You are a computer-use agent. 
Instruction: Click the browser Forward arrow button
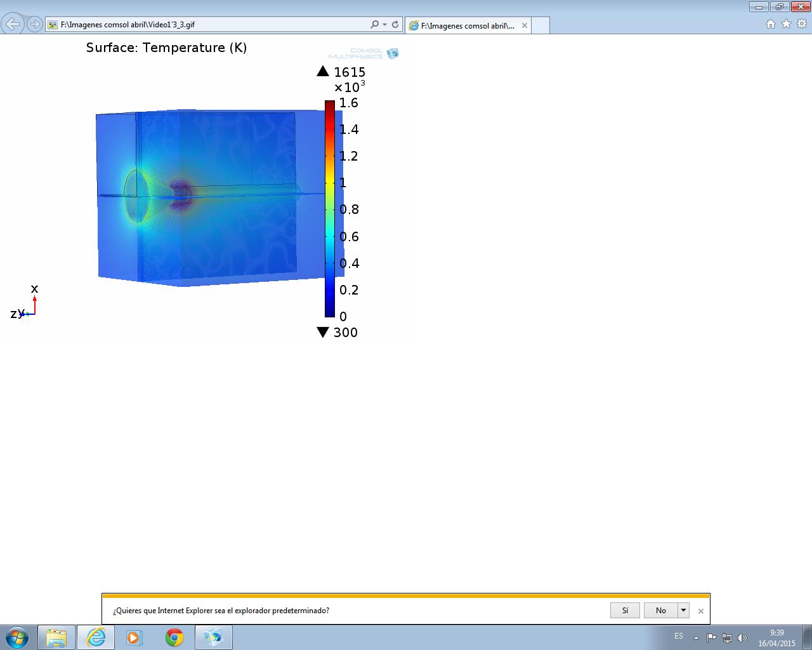tap(35, 25)
